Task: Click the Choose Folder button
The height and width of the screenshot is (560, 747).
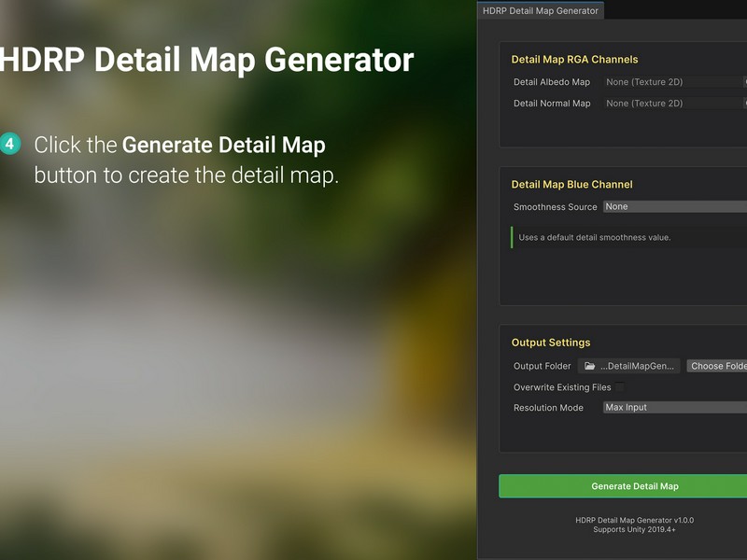Action: 716,366
